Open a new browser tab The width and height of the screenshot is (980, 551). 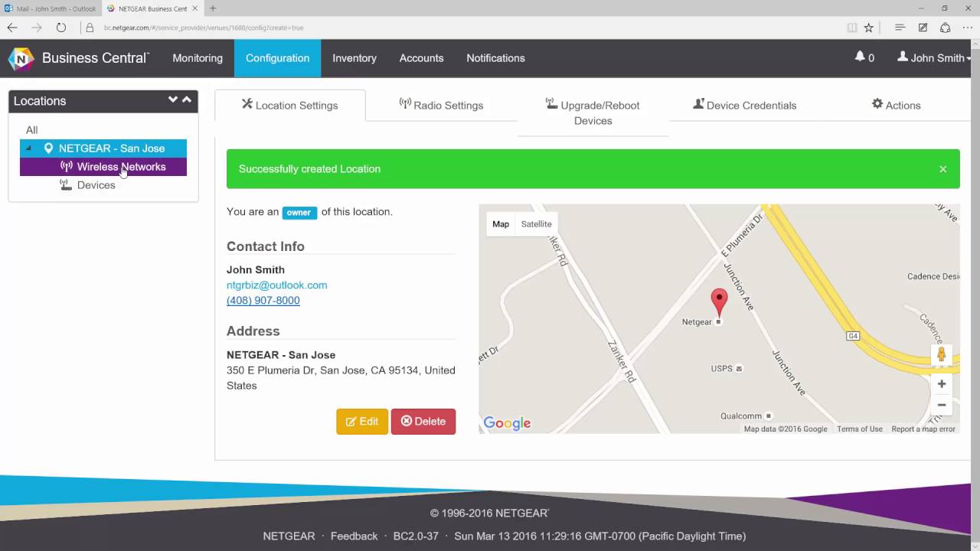[213, 8]
